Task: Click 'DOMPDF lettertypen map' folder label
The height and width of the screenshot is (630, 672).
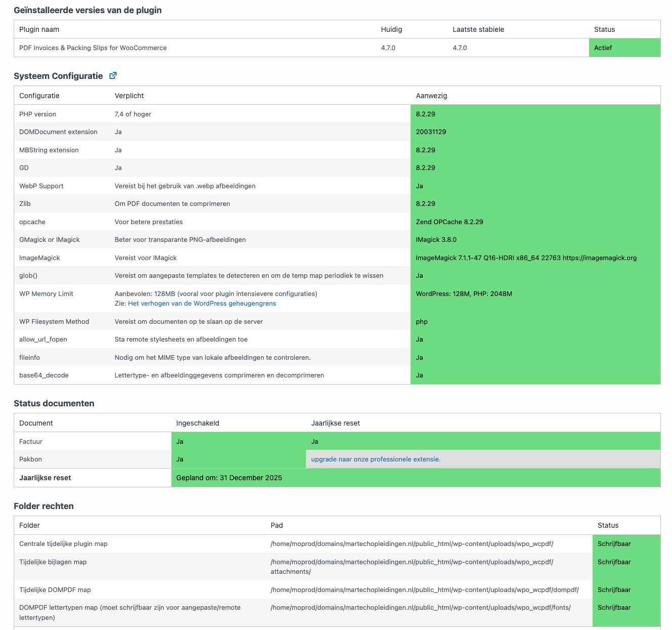Action: click(x=130, y=613)
